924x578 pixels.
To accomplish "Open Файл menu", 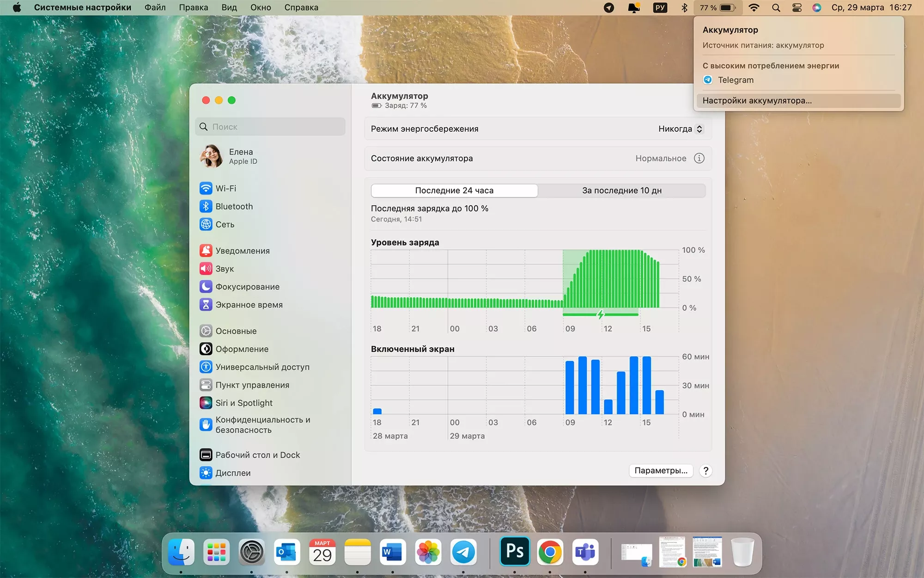I will pos(155,7).
